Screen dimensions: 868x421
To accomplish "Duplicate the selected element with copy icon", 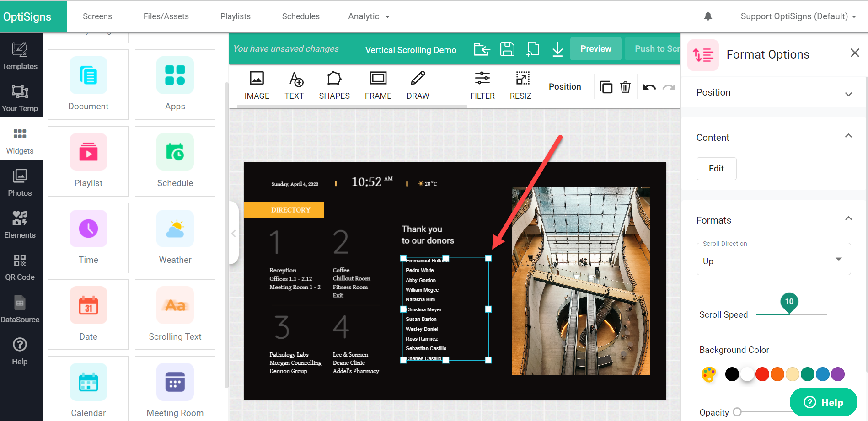I will coord(606,87).
